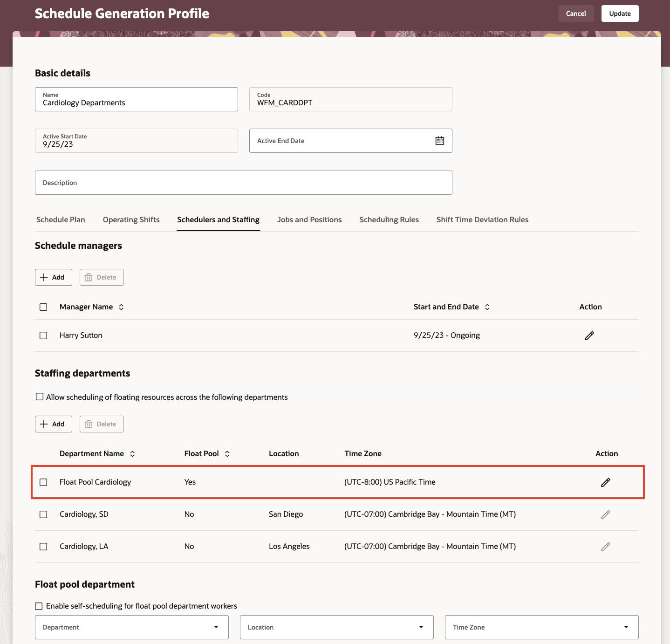Sort by Start and End Date
The height and width of the screenshot is (644, 670).
[x=487, y=307]
